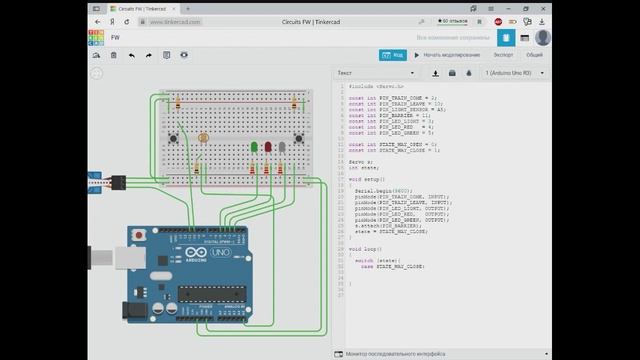Select the servo connector on the left
This screenshot has width=640, height=360.
[x=118, y=182]
